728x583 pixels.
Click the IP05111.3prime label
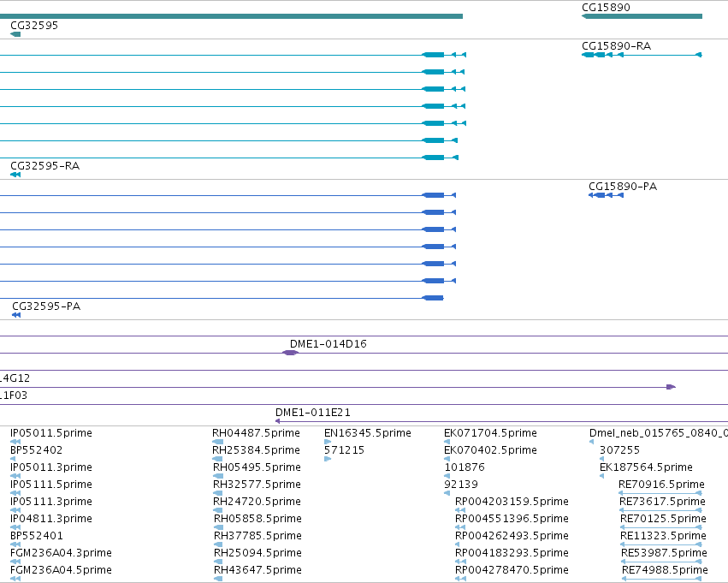click(x=51, y=502)
